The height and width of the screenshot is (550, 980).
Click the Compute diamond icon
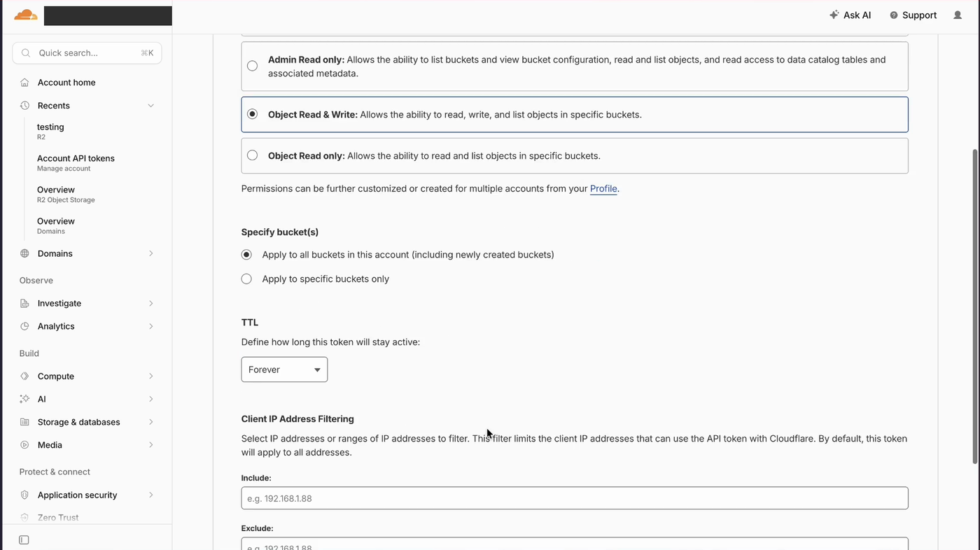(x=24, y=376)
